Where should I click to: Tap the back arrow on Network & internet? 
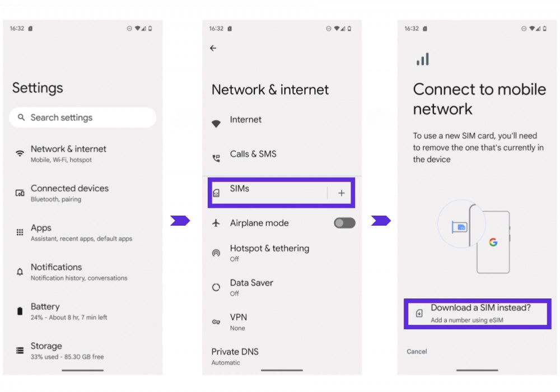pyautogui.click(x=213, y=48)
